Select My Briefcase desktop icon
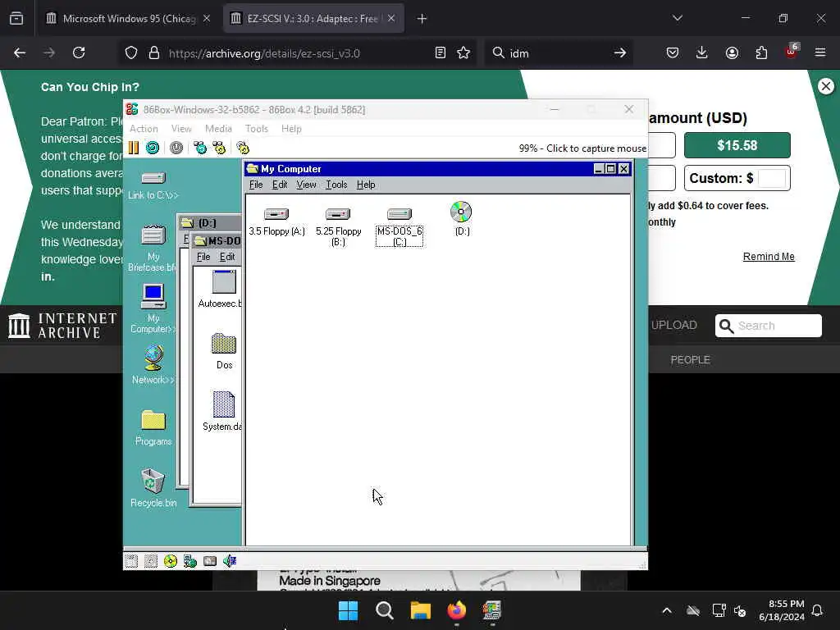 coord(153,248)
